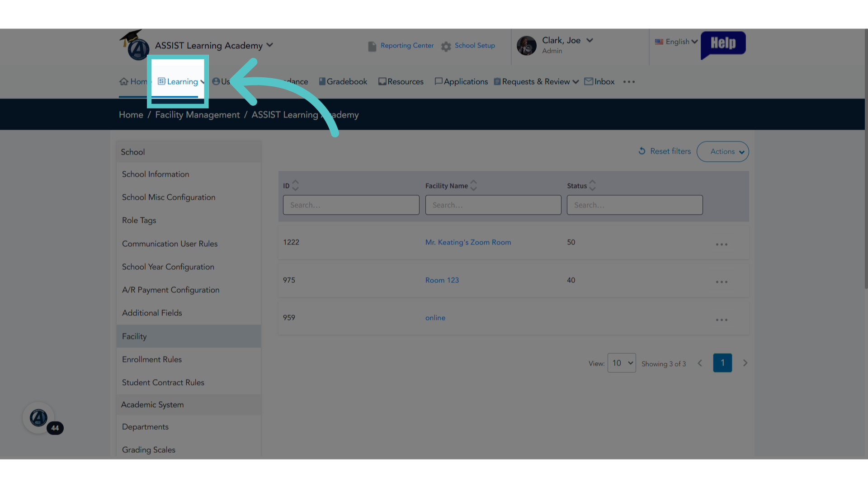Open the View rows-per-page dropdown
868x488 pixels.
click(x=622, y=363)
